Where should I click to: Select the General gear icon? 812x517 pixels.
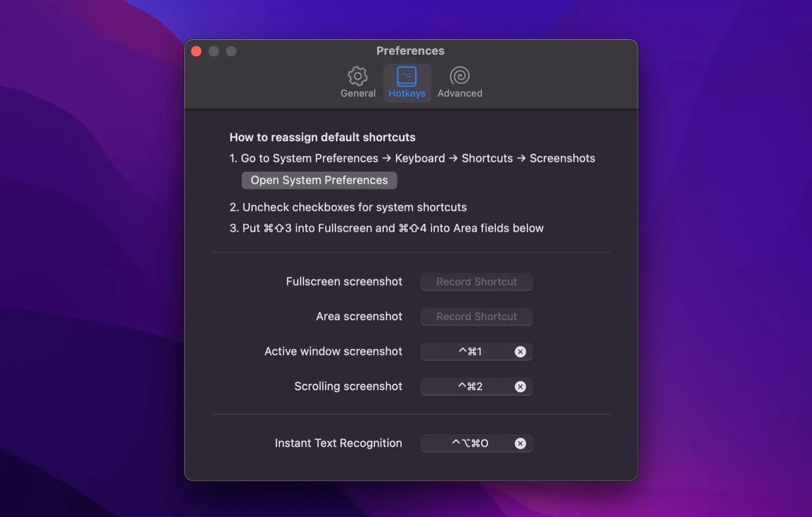[x=357, y=76]
